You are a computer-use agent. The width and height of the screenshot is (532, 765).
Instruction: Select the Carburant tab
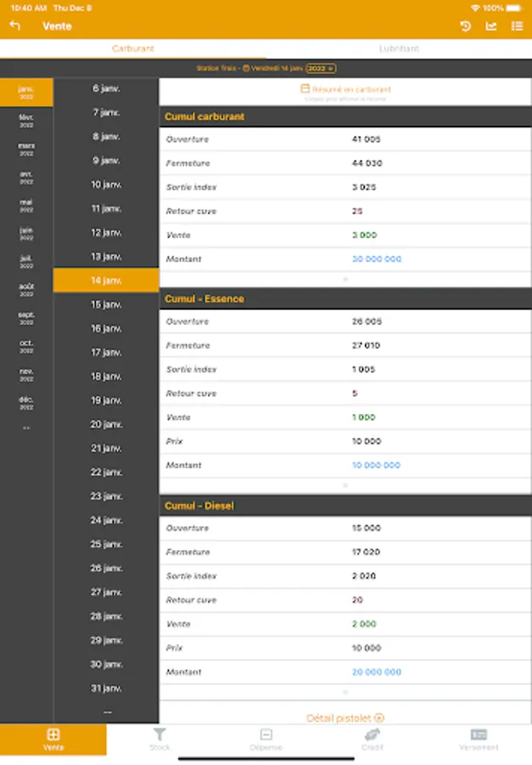pyautogui.click(x=133, y=48)
